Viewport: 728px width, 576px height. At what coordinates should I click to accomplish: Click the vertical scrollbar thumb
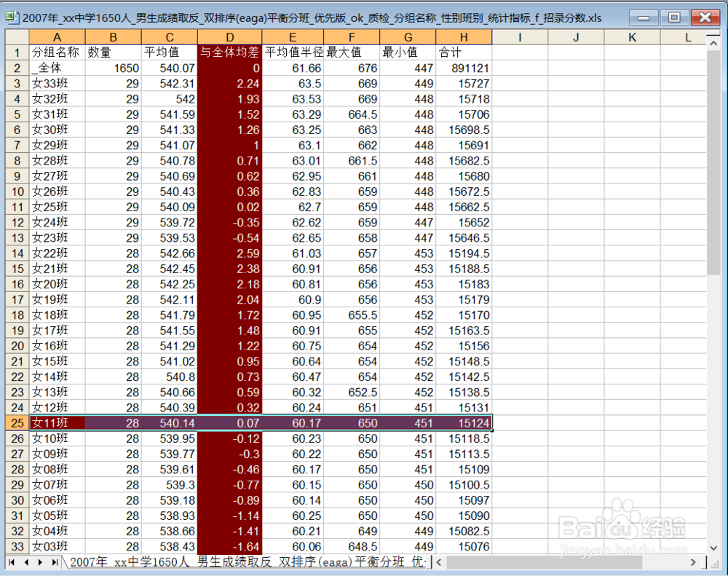point(713,162)
